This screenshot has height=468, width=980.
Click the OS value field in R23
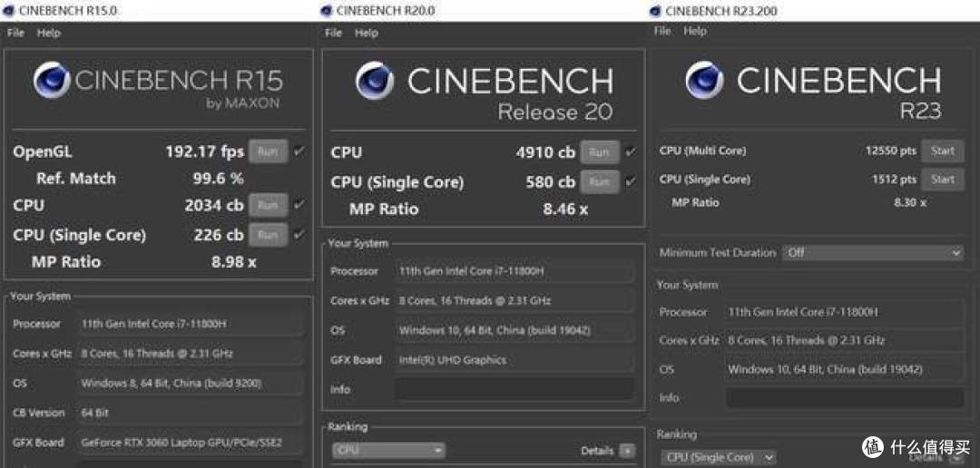click(845, 369)
